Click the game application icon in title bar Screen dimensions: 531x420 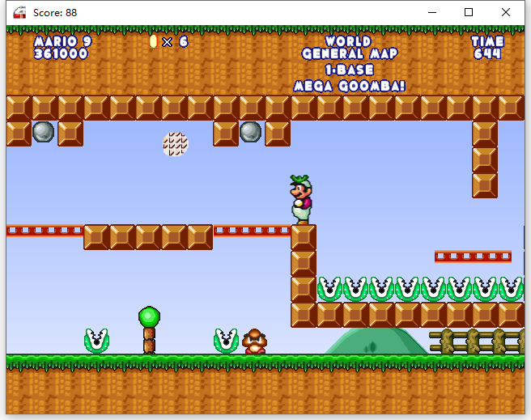pyautogui.click(x=19, y=12)
